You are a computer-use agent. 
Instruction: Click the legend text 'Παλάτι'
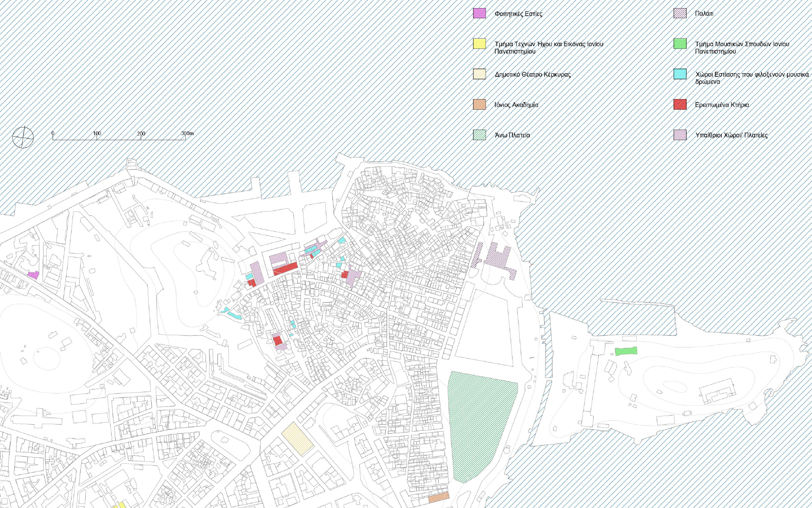(x=704, y=14)
